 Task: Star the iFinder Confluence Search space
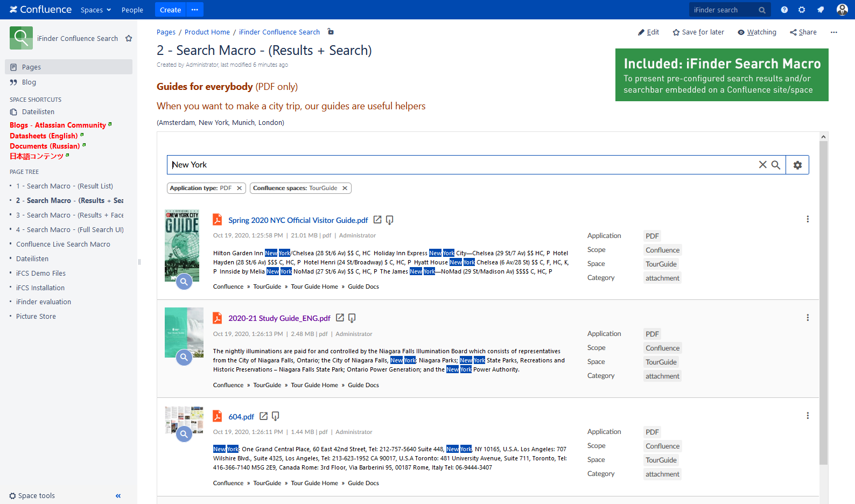coord(129,38)
